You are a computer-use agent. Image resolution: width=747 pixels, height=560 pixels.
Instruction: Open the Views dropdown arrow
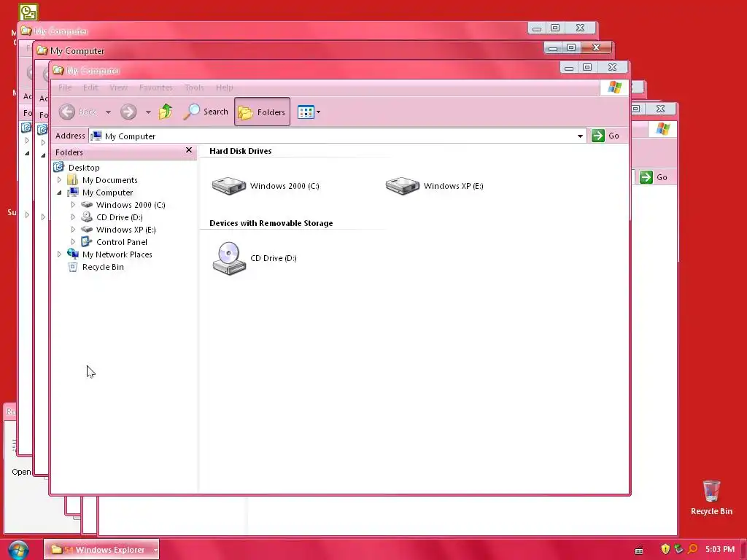(x=318, y=112)
